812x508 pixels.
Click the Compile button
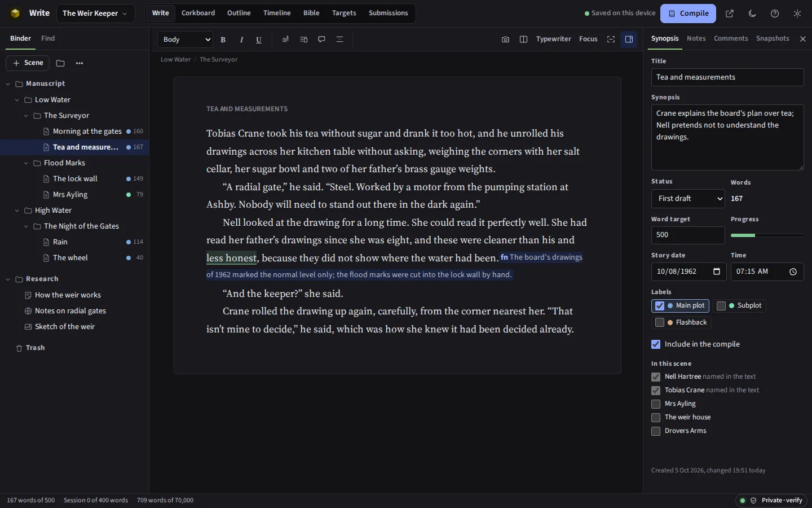tap(688, 14)
